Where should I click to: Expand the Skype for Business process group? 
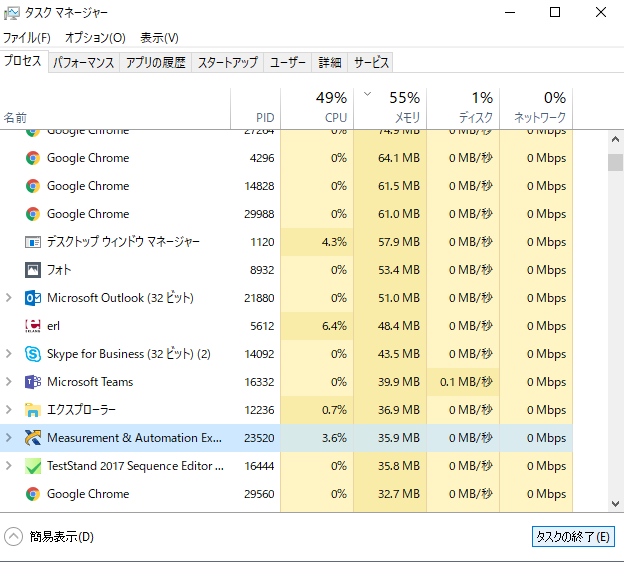pos(9,354)
